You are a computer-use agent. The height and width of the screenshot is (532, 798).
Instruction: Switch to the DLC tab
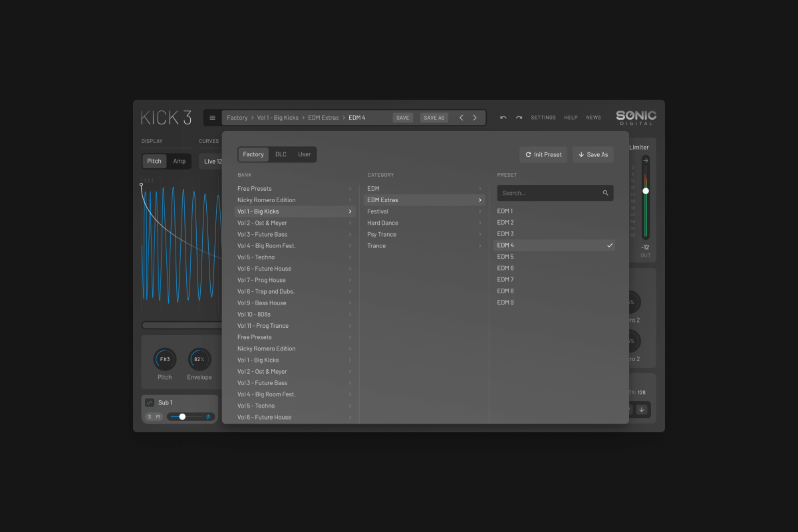281,154
